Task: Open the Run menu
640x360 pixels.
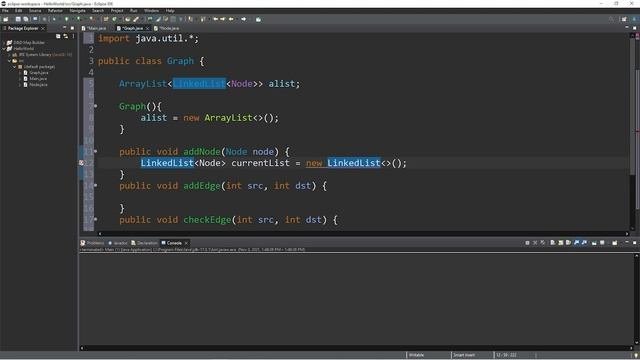Action: click(133, 11)
